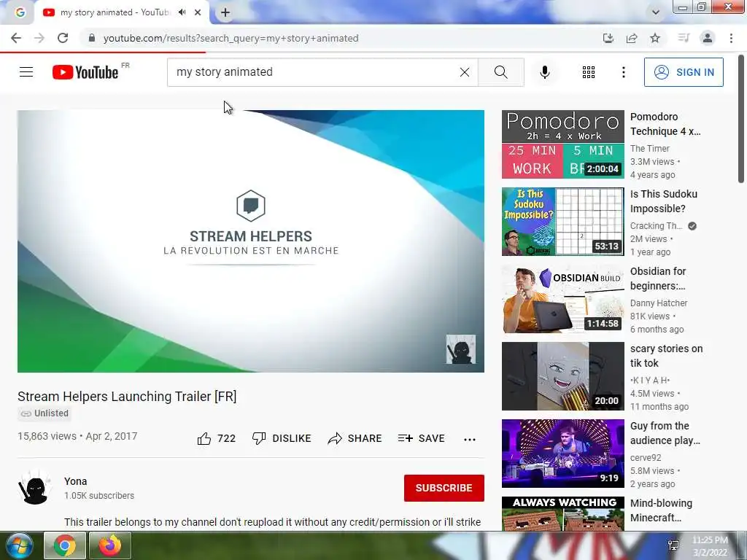Open 'Pomodoro Technique 4 x...' title

665,124
